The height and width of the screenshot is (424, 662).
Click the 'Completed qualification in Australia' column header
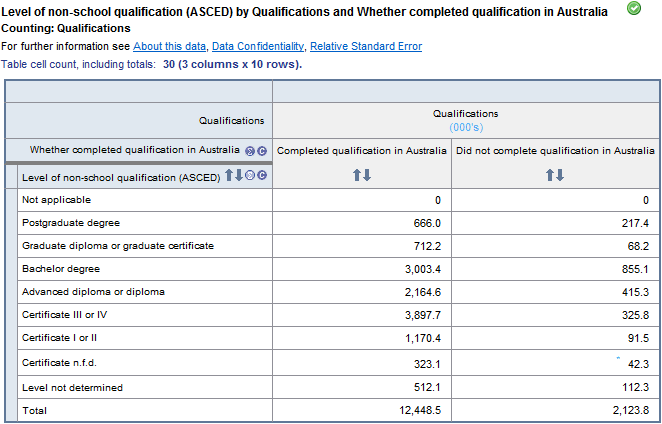(362, 151)
